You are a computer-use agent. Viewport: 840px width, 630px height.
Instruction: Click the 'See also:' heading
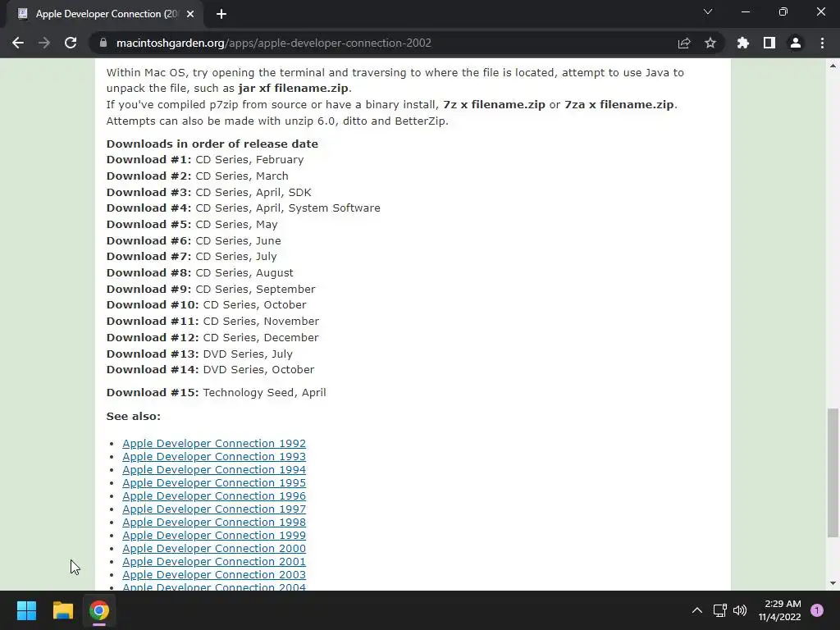tap(134, 416)
